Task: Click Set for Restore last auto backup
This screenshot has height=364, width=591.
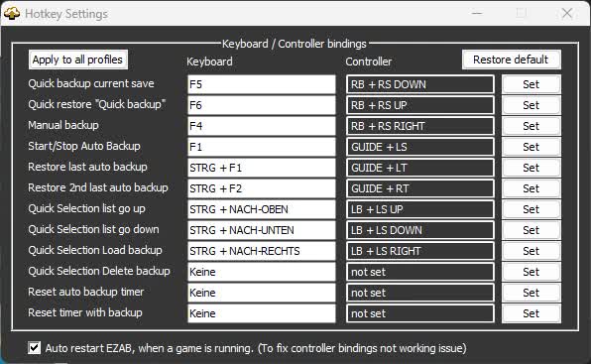Action: click(532, 168)
